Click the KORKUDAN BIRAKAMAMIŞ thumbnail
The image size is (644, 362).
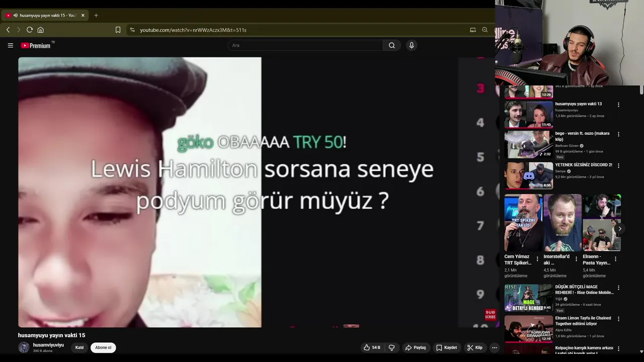pos(528,329)
